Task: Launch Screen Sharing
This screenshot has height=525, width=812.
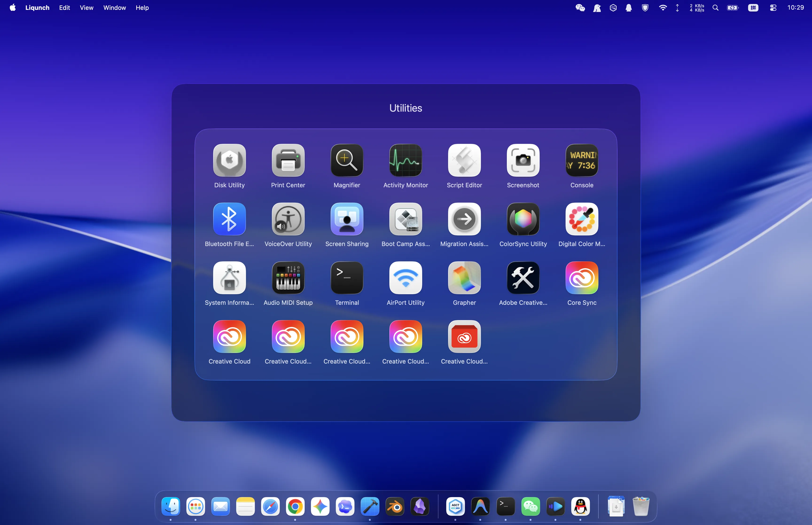Action: click(347, 219)
